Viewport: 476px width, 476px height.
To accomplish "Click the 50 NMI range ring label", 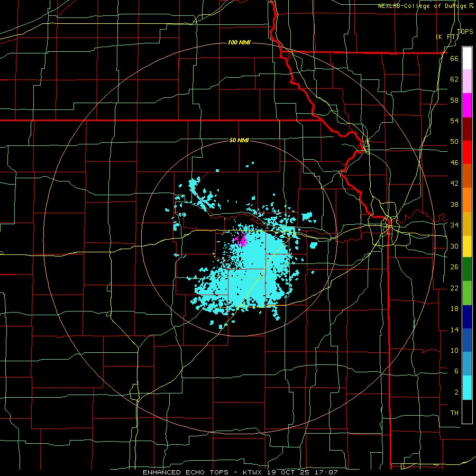I will point(239,140).
